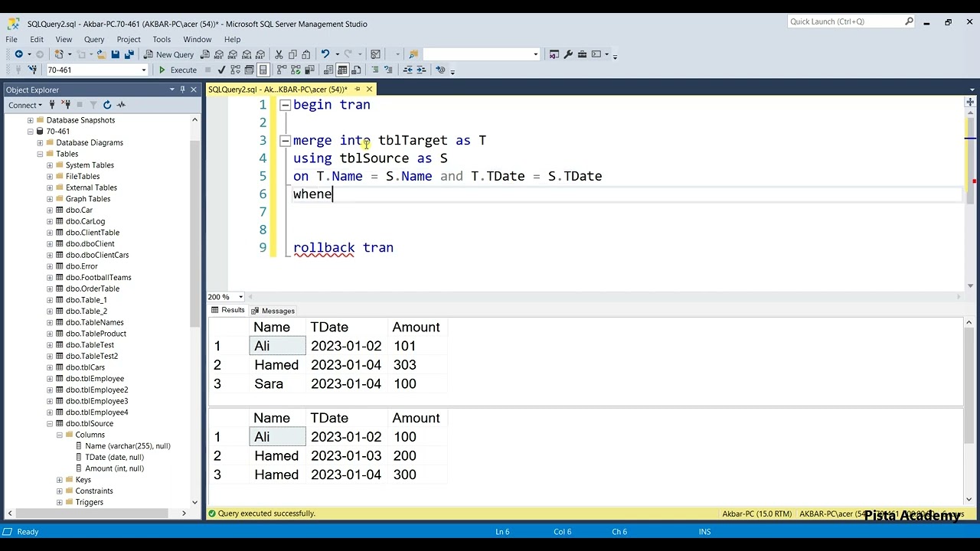Select the Sara cell in results
The image size is (980, 551).
277,384
